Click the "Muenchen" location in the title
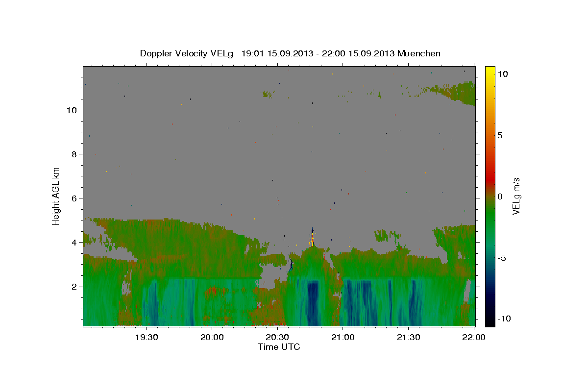The image size is (588, 392). coord(419,53)
